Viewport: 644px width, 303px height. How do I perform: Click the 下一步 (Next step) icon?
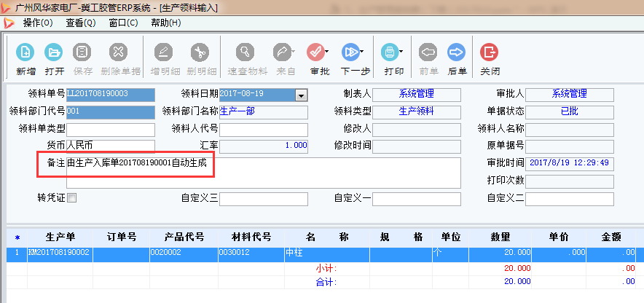pos(351,52)
